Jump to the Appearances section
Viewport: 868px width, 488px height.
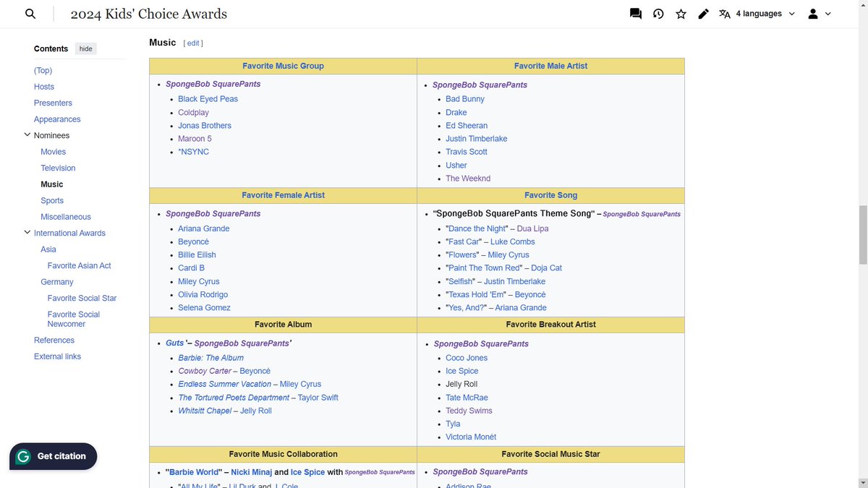point(57,119)
